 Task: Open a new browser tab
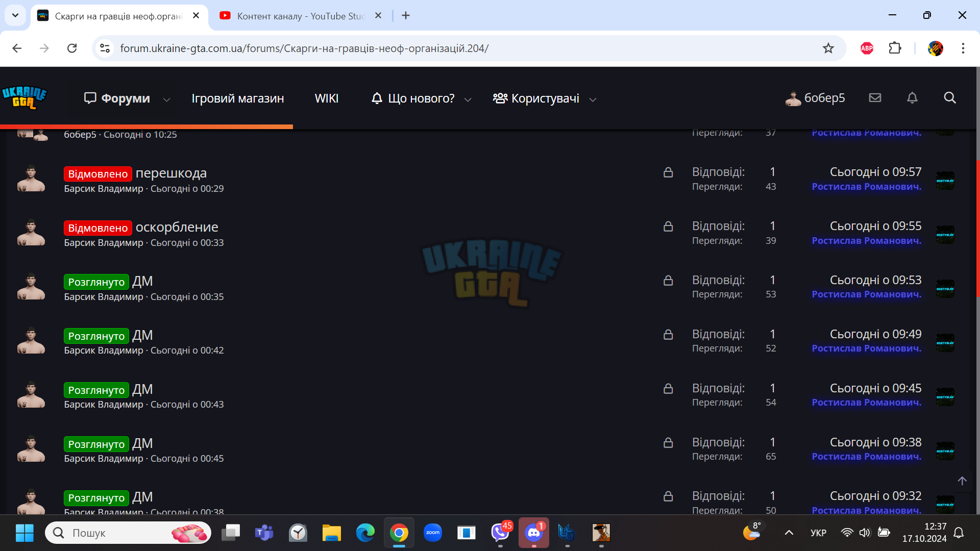click(x=406, y=15)
